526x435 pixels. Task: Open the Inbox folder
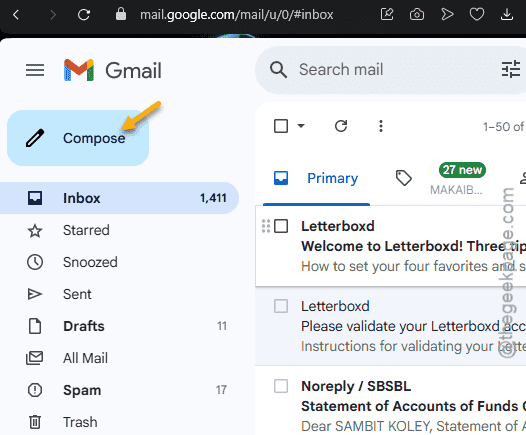(x=119, y=198)
